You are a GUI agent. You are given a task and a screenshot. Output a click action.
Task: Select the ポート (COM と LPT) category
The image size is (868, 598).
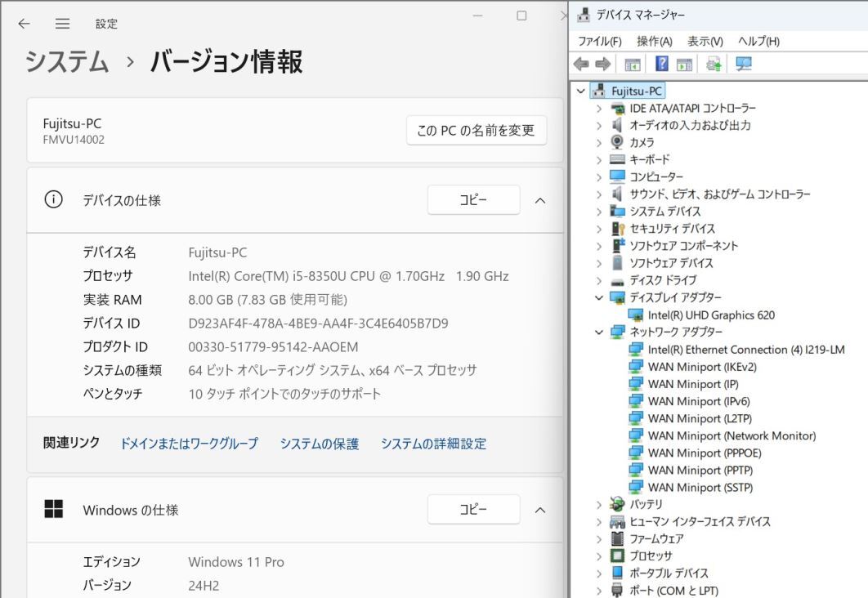[673, 591]
